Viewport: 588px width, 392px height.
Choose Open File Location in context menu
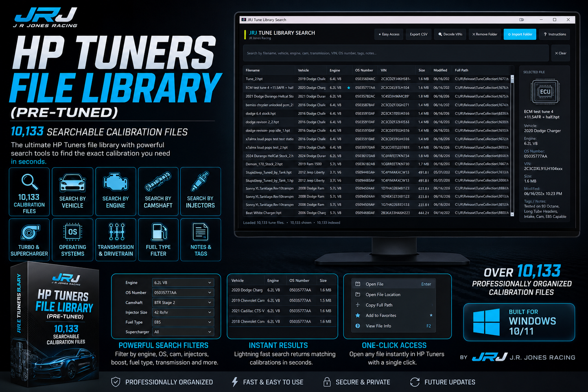pos(393,294)
